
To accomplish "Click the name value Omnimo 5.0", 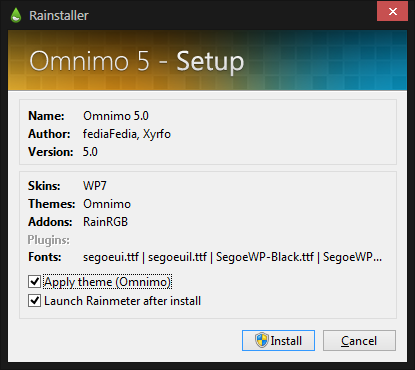I will 116,116.
